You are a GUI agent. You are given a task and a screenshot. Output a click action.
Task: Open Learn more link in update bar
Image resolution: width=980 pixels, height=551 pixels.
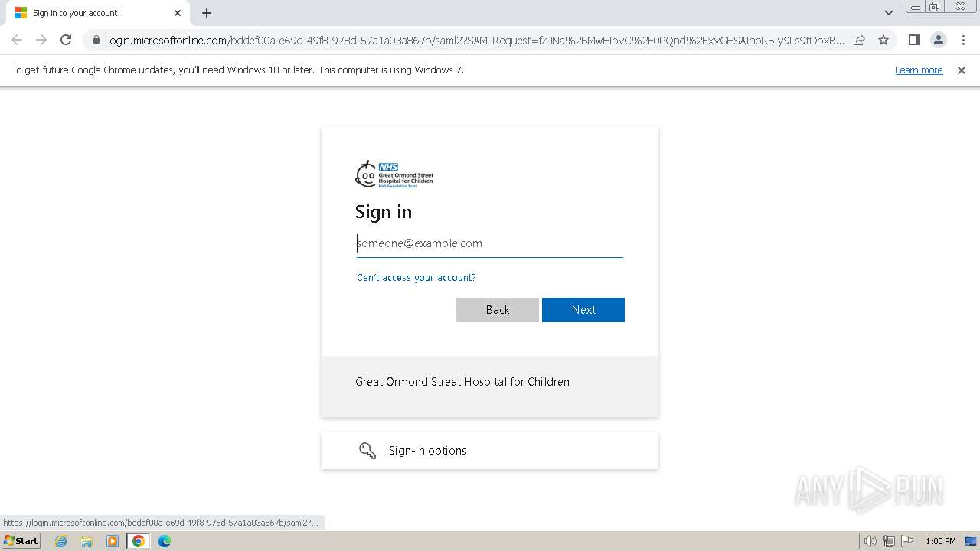coord(919,70)
